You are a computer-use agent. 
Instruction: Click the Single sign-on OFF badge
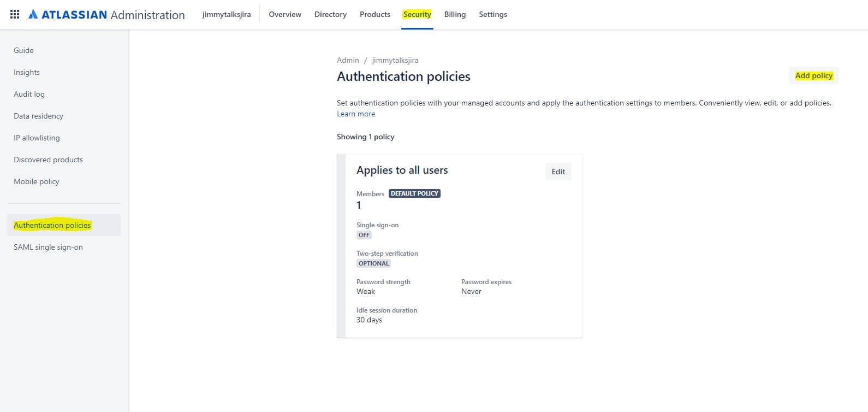364,235
